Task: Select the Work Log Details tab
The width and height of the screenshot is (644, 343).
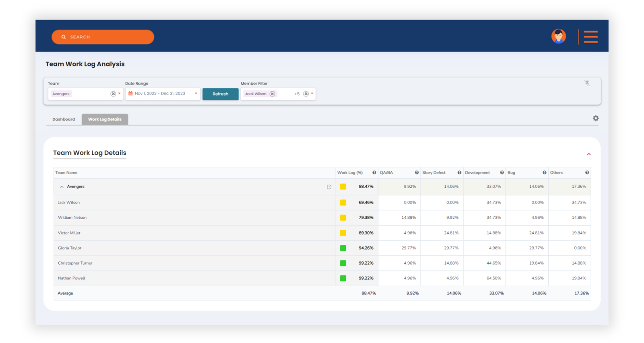Action: (105, 119)
